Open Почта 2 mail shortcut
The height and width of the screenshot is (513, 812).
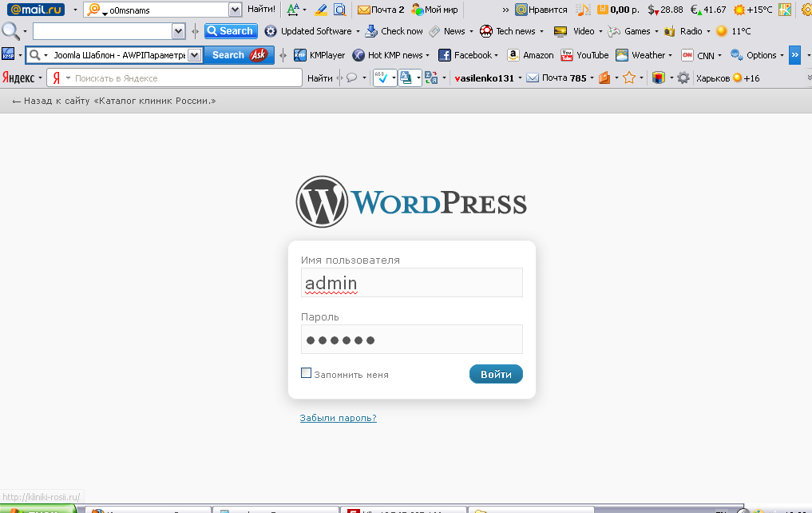[381, 10]
